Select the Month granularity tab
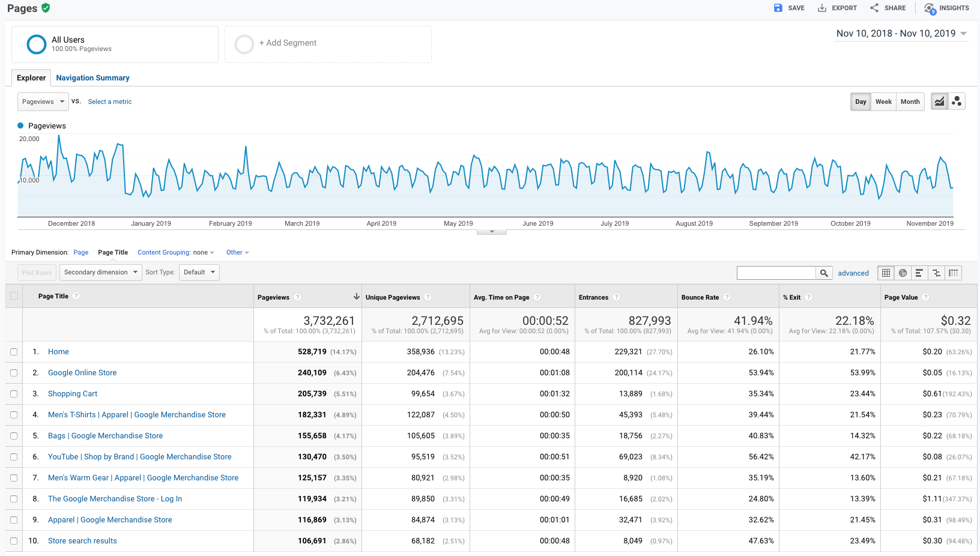The height and width of the screenshot is (556, 980). 910,101
